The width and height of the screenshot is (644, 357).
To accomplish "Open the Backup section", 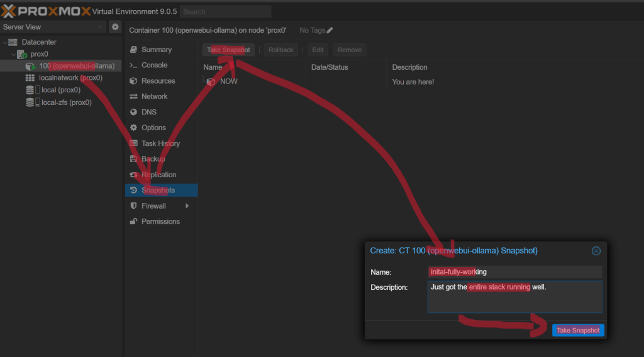I will (153, 159).
